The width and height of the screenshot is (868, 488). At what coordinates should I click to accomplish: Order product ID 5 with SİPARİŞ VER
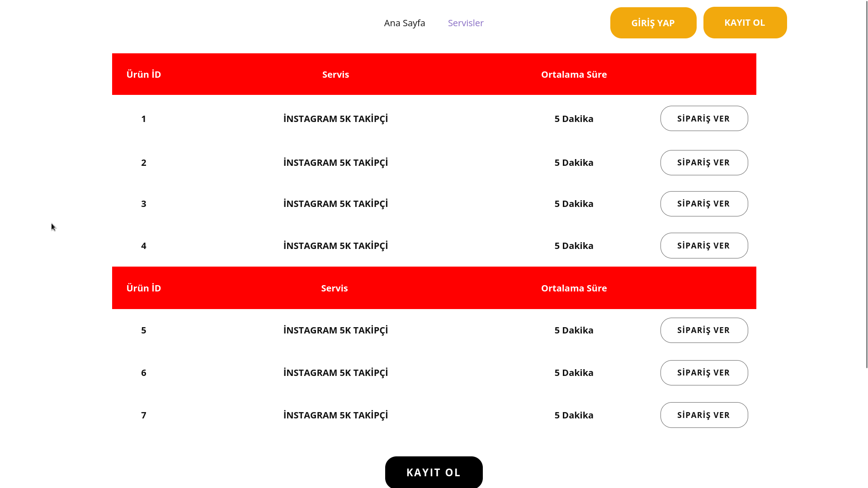tap(704, 330)
